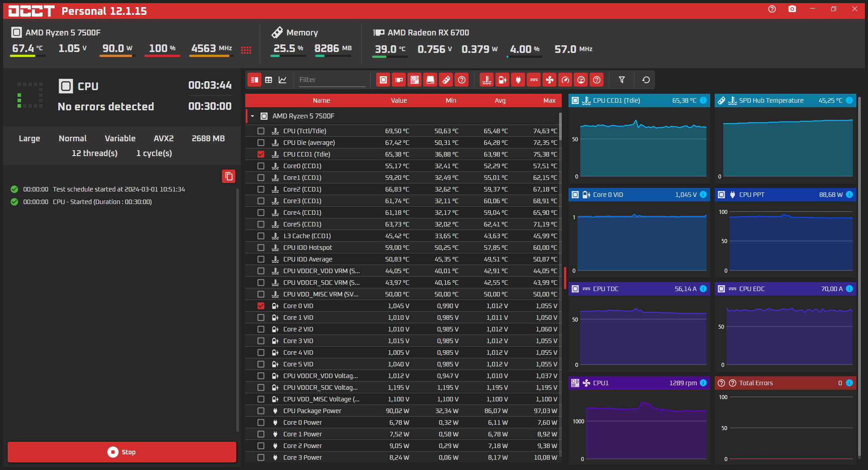Image resolution: width=868 pixels, height=470 pixels.
Task: Click the test log vertical scrollbar
Action: coord(238,309)
